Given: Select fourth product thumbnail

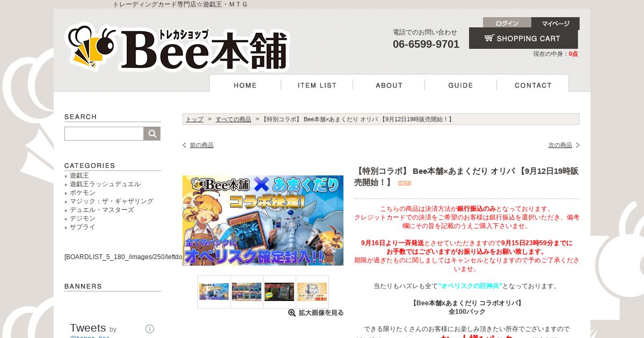Looking at the screenshot, I should click(x=312, y=292).
